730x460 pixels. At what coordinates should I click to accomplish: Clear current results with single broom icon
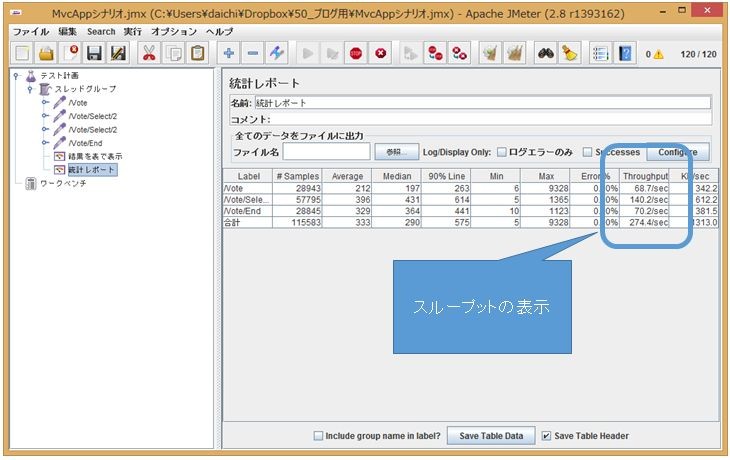point(490,54)
